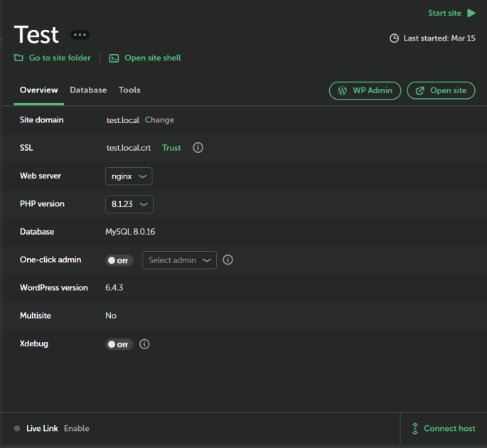Select the MySQL 8.0.16 value

point(130,232)
